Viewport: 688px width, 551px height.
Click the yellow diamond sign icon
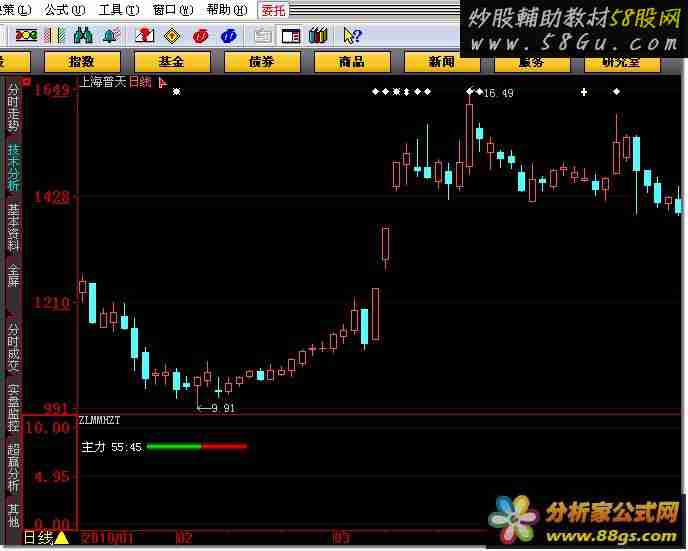pos(172,36)
